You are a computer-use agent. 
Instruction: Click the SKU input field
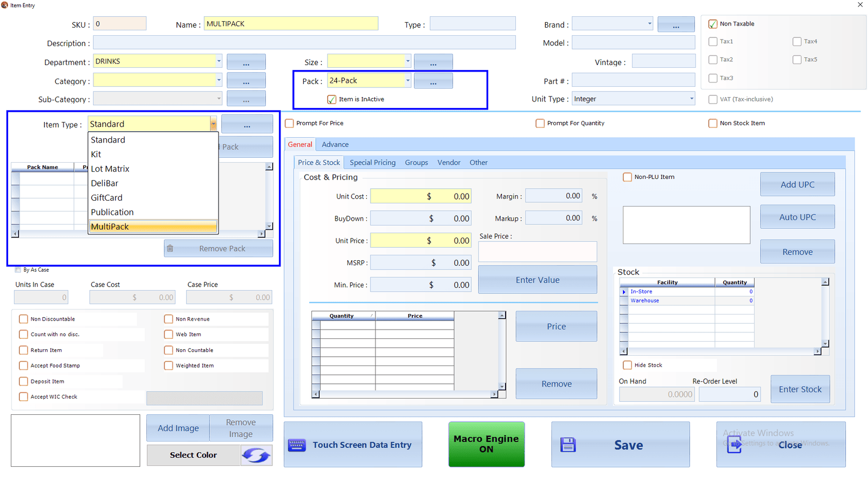[x=120, y=24]
